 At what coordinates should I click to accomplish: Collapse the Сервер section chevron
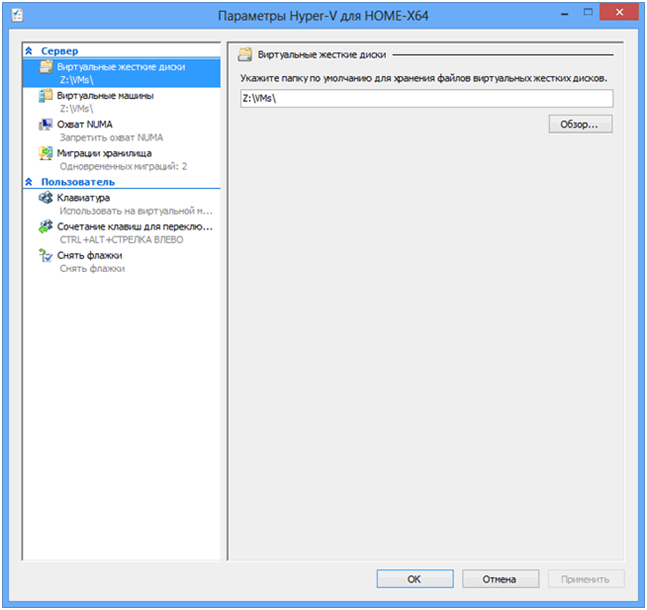pyautogui.click(x=29, y=51)
